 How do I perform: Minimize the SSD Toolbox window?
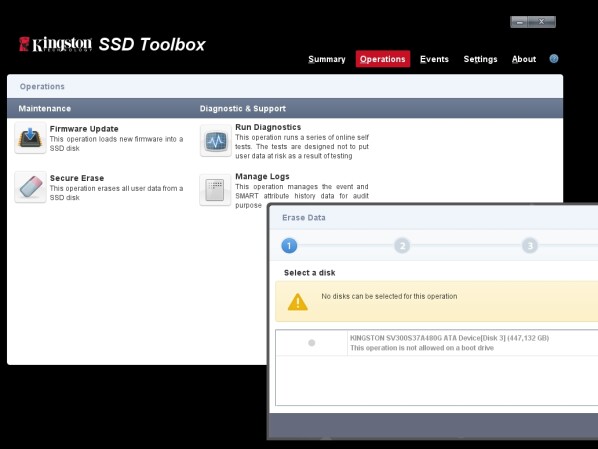pos(519,22)
